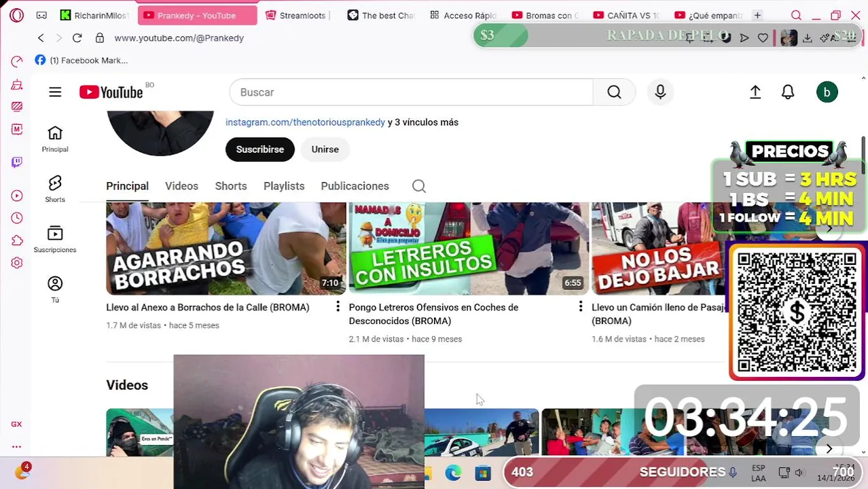
Task: Go to the YouTube home logo
Action: pyautogui.click(x=111, y=92)
